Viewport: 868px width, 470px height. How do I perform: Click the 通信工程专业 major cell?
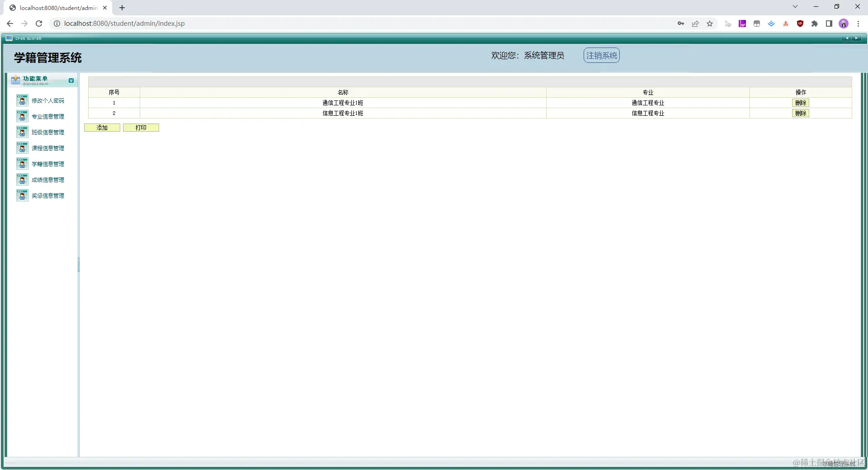[x=648, y=103]
